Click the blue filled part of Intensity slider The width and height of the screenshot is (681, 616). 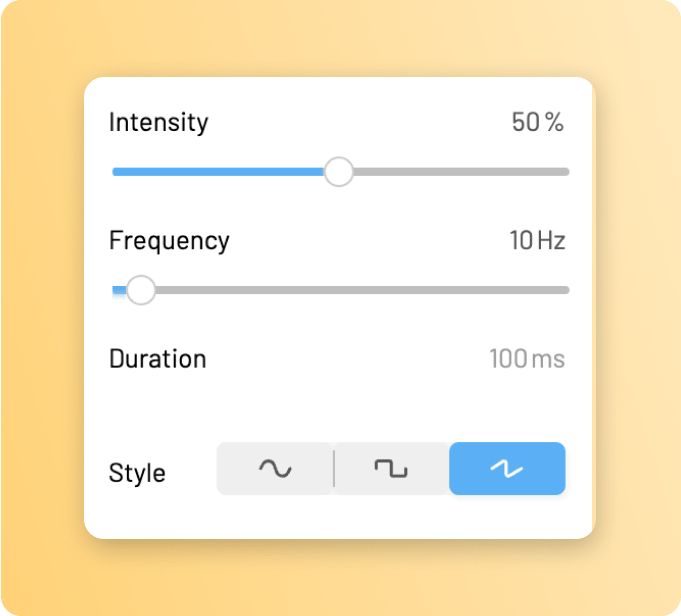(x=218, y=172)
